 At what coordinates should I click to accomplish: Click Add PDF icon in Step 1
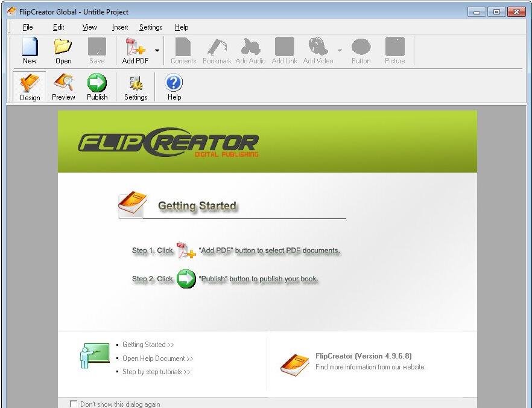pos(186,250)
